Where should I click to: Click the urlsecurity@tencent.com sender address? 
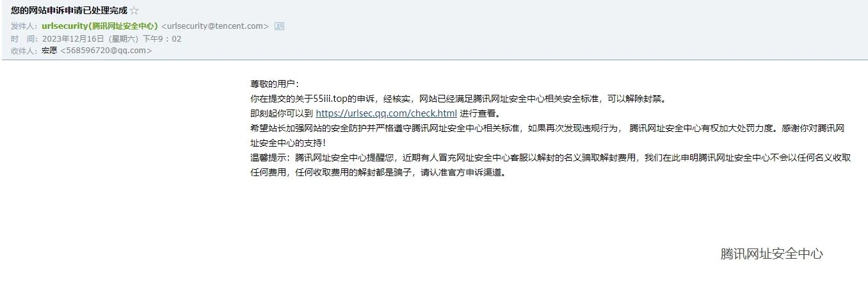pyautogui.click(x=215, y=26)
